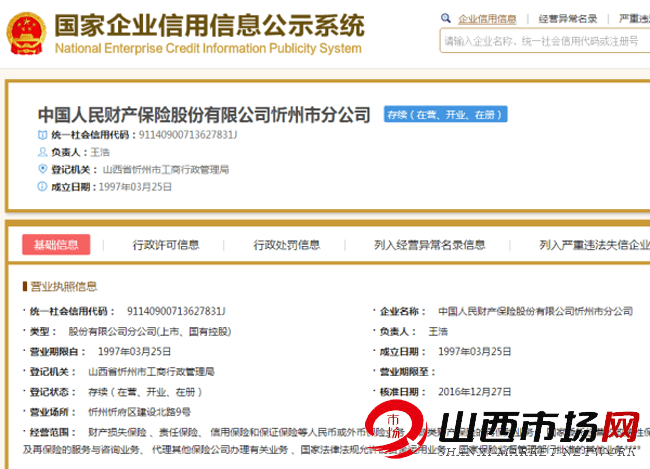Screen dimensions: 650x469
Task: Click header 成立日期 value 1997年03月25日
Action: [x=135, y=187]
